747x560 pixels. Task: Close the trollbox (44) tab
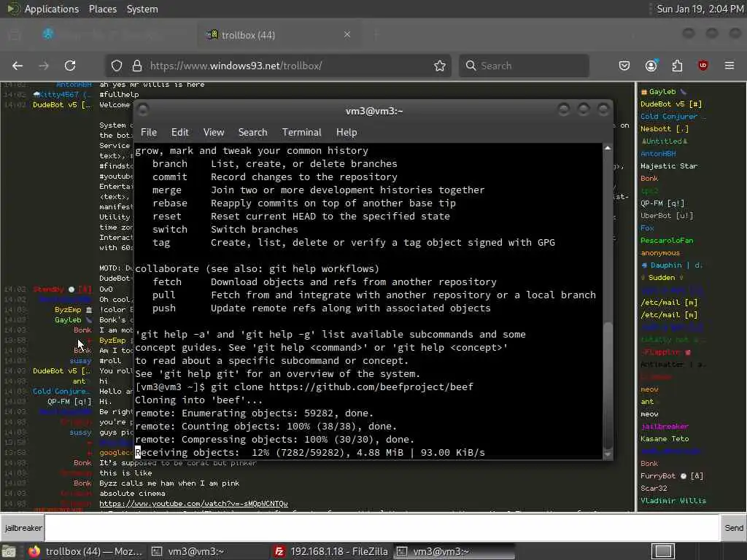347,34
